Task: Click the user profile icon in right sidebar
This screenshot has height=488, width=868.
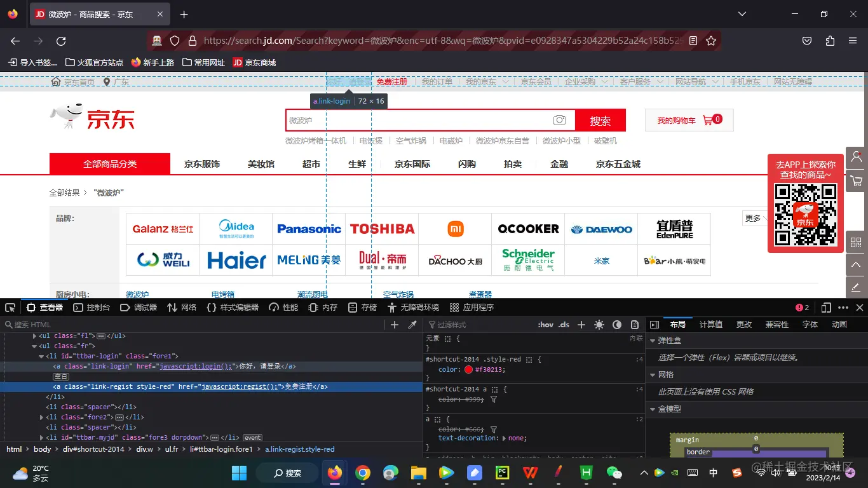Action: click(856, 157)
